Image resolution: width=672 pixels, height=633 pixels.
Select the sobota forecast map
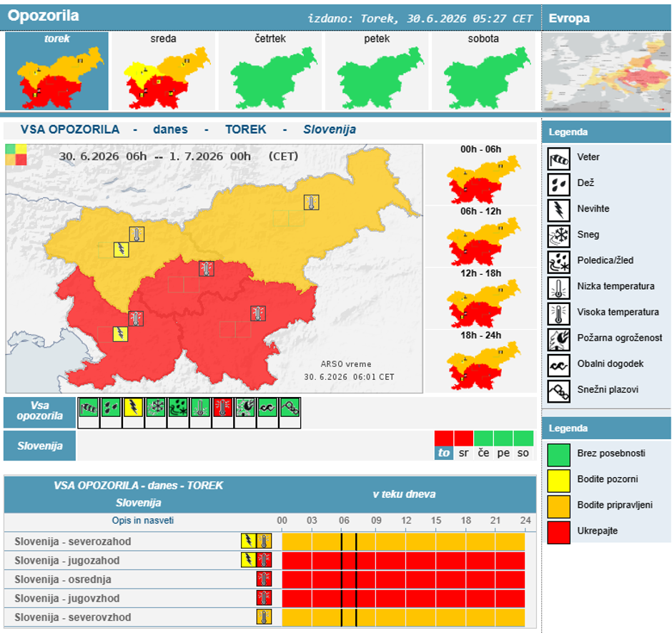coord(483,72)
